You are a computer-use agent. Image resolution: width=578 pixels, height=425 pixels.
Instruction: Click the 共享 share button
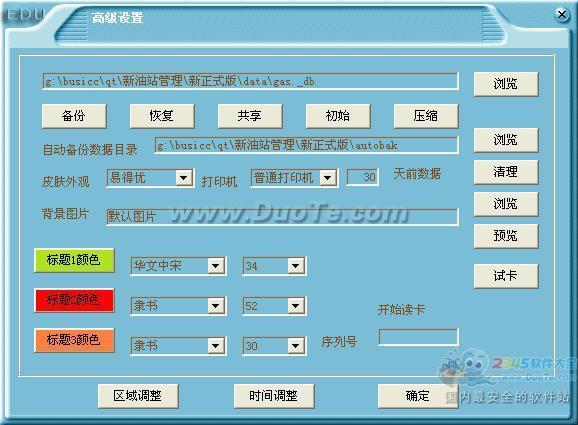point(250,116)
